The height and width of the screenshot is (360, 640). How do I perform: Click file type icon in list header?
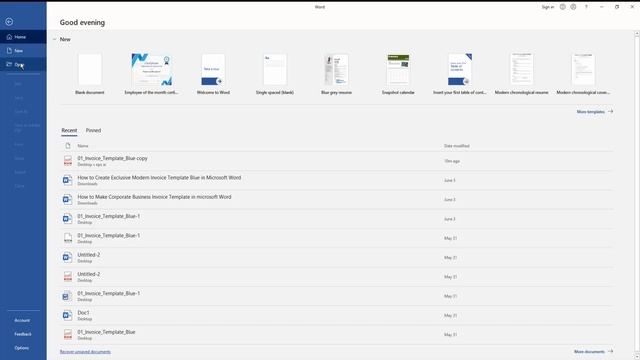(x=68, y=146)
